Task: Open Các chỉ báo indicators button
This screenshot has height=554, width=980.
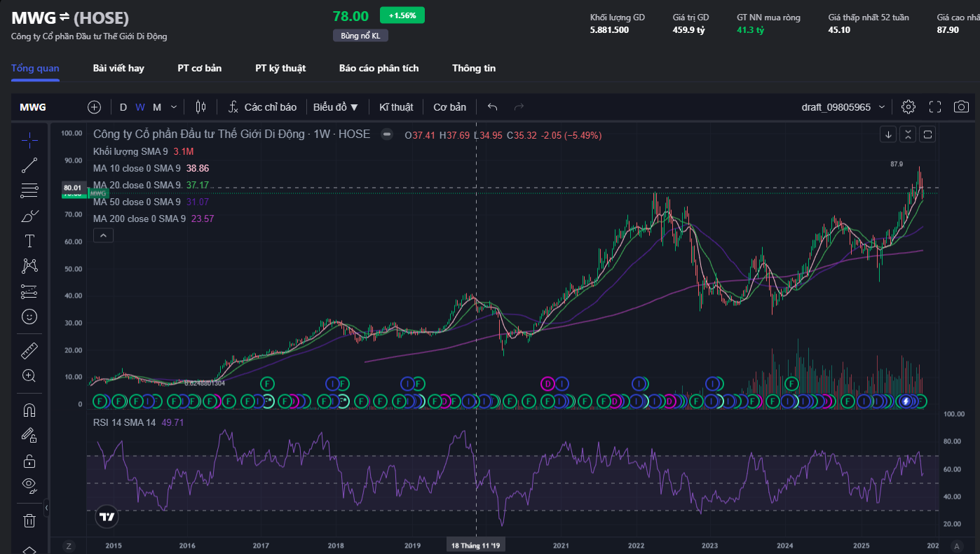Action: pos(262,107)
